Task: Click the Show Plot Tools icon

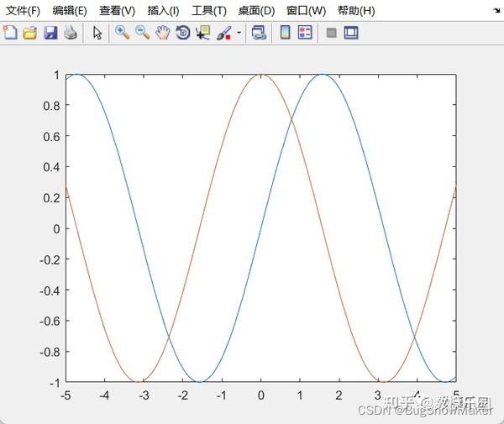Action: [x=351, y=33]
